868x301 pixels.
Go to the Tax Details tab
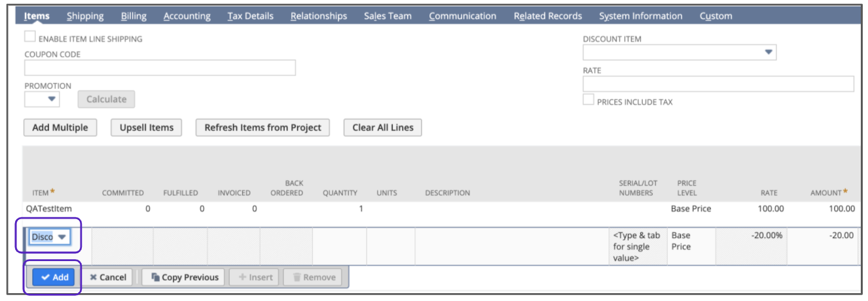[x=250, y=16]
